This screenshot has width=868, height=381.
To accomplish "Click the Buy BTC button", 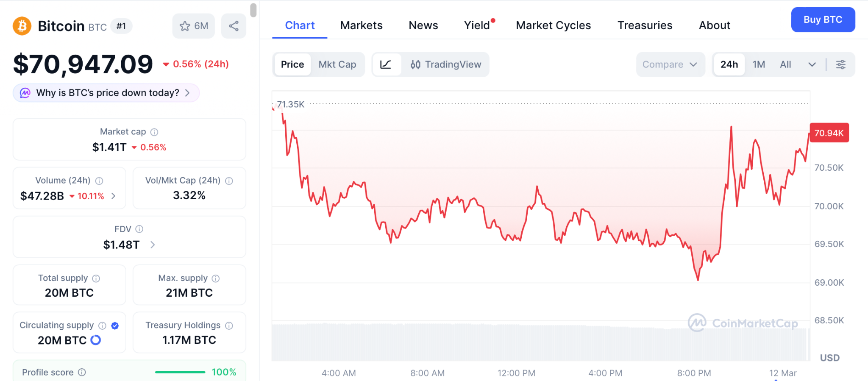I will [823, 19].
